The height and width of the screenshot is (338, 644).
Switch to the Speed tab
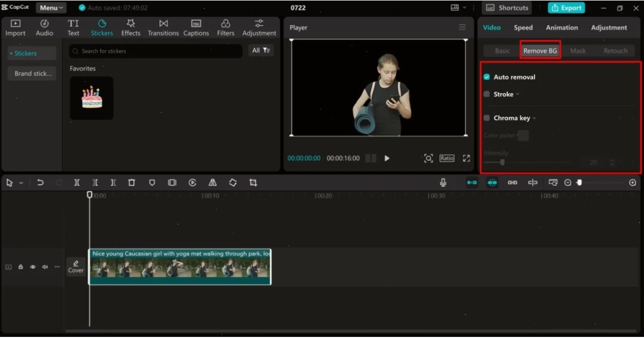pyautogui.click(x=523, y=27)
